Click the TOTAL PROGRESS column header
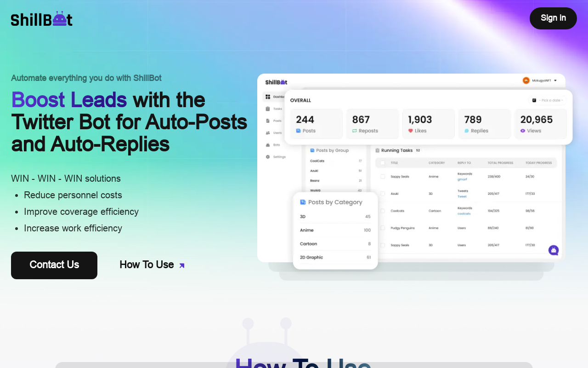Viewport: 588px width, 368px height. [x=501, y=163]
